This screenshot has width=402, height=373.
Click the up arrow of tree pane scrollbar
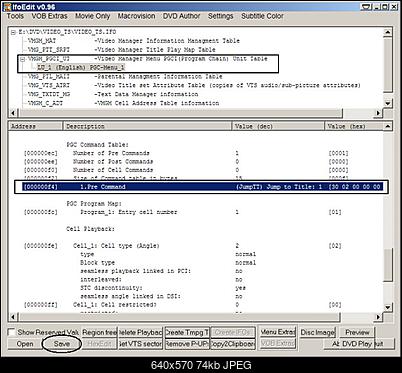click(x=387, y=33)
